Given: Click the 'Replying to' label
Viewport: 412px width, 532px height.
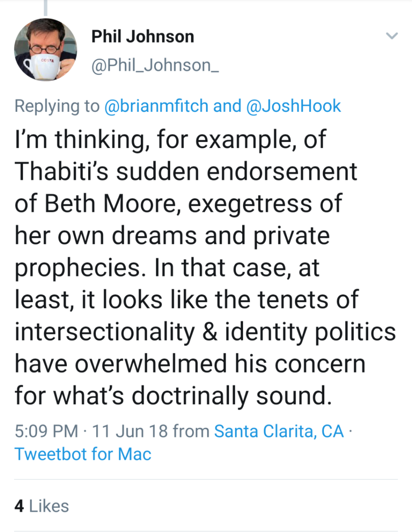Looking at the screenshot, I should 57,106.
